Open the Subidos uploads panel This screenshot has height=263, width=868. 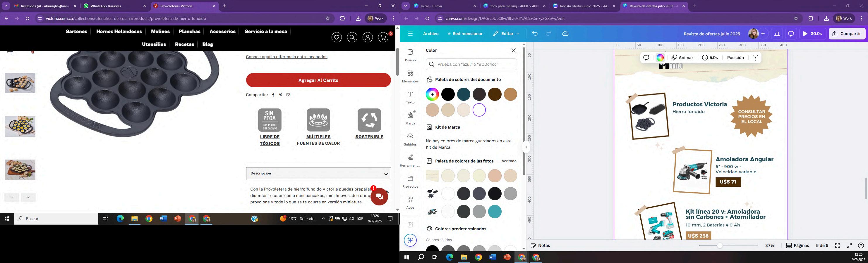410,140
